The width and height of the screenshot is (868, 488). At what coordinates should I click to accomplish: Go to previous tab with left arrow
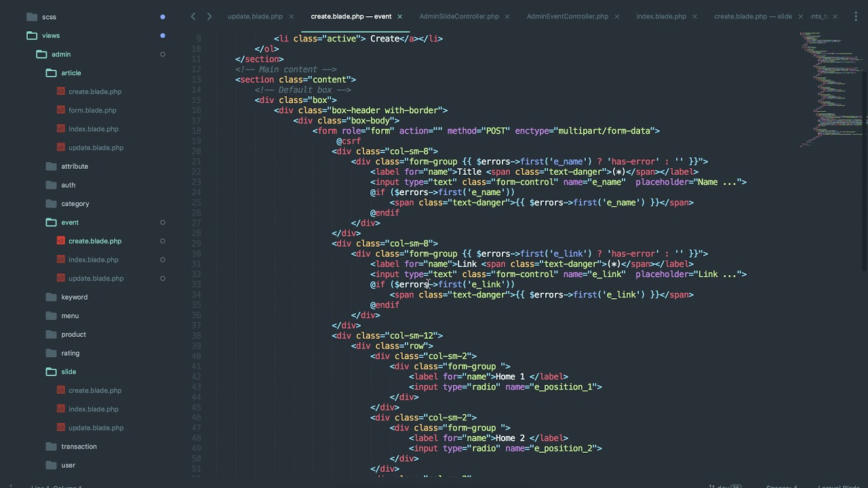tap(193, 16)
